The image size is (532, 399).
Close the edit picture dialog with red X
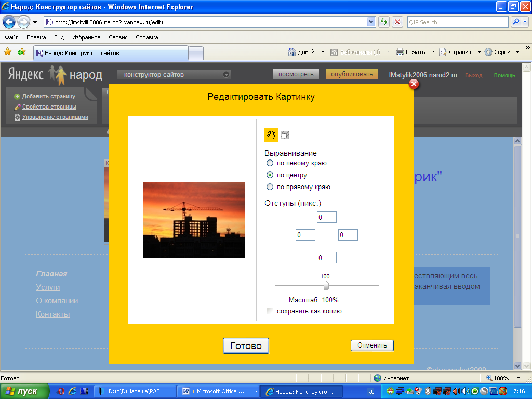pos(414,84)
